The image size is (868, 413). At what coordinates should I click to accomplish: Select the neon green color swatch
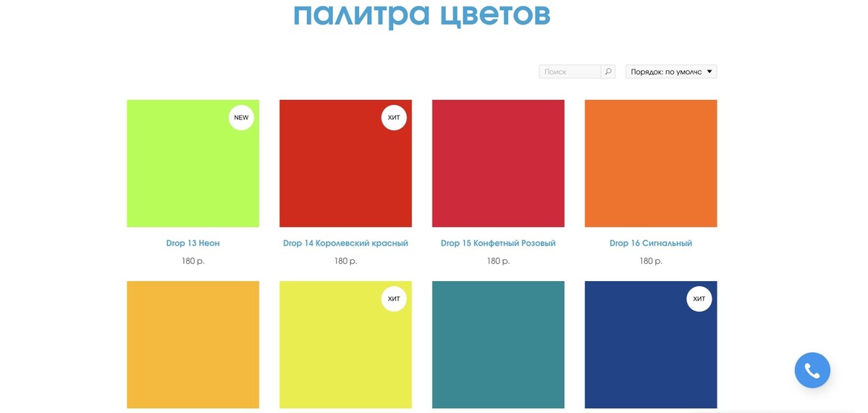coord(193,164)
